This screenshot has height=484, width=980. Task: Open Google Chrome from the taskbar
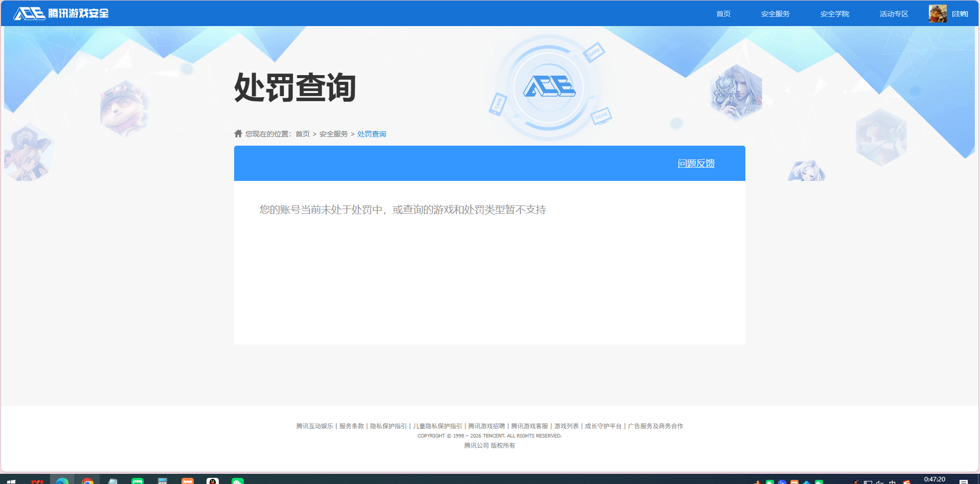pos(87,481)
